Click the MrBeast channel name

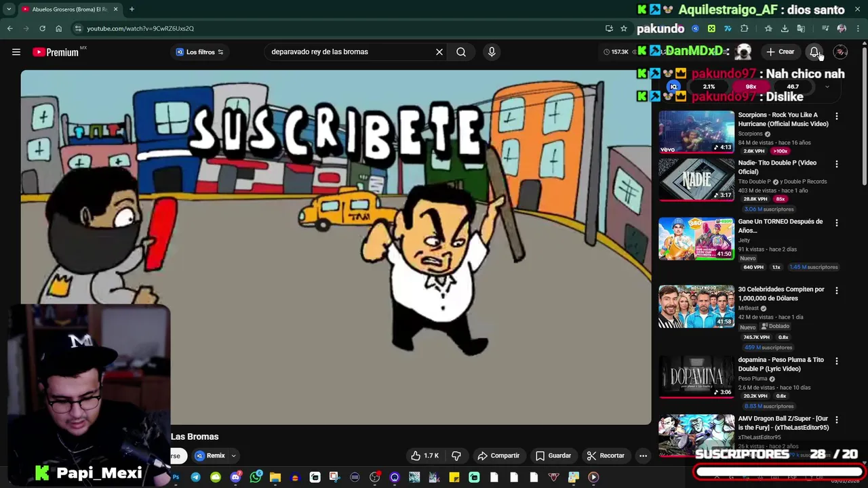point(748,308)
